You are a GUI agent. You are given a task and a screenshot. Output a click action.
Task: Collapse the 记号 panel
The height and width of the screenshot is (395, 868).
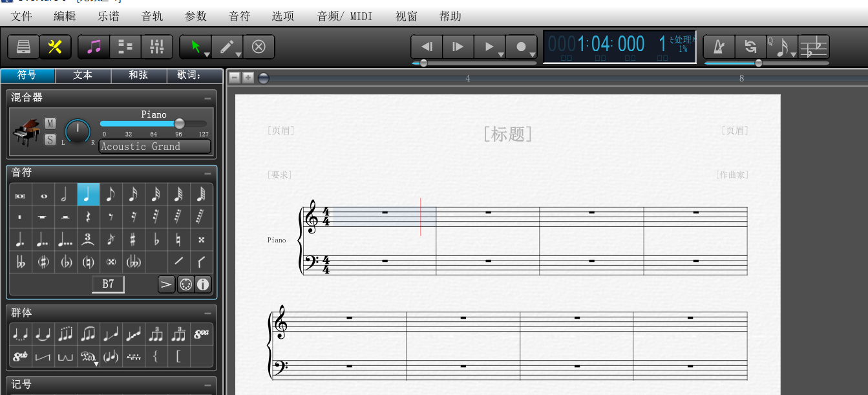tap(207, 385)
